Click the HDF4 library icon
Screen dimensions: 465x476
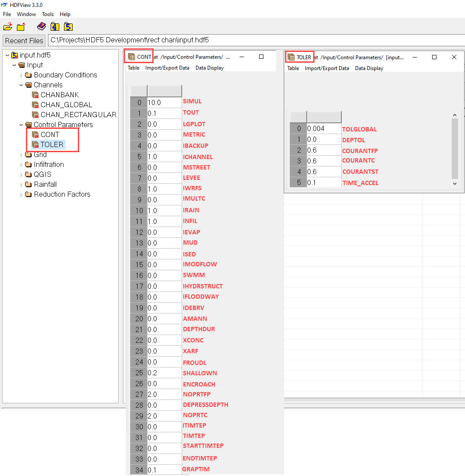(x=55, y=27)
